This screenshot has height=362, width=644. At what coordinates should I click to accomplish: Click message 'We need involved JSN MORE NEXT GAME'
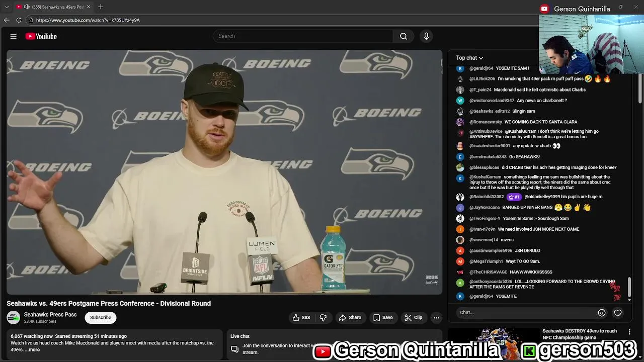coord(538,229)
